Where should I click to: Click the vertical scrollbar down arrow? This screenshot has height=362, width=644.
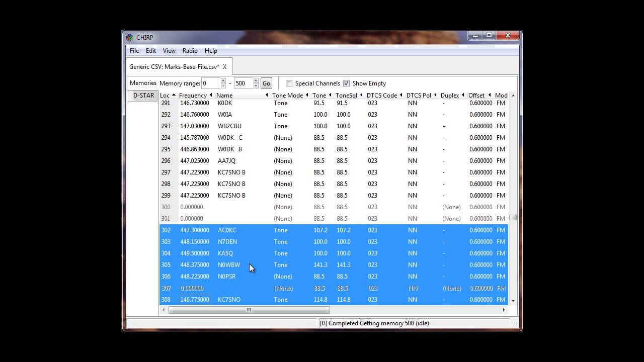(x=513, y=300)
